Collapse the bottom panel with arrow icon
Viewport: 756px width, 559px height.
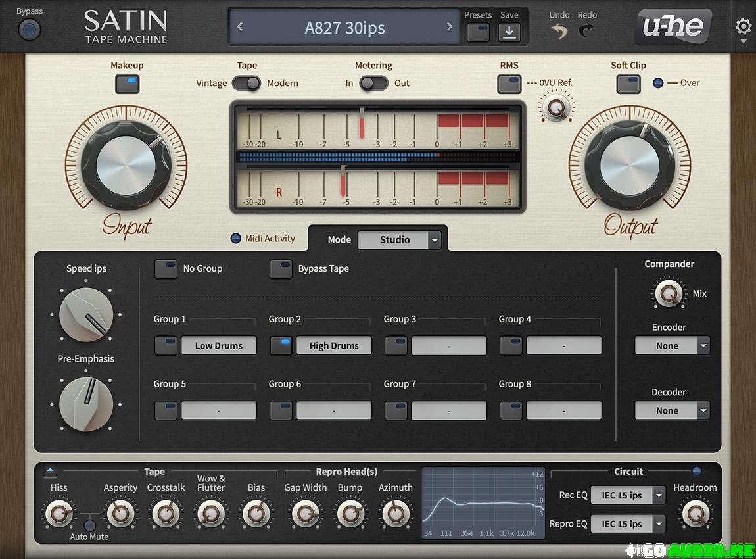click(50, 471)
